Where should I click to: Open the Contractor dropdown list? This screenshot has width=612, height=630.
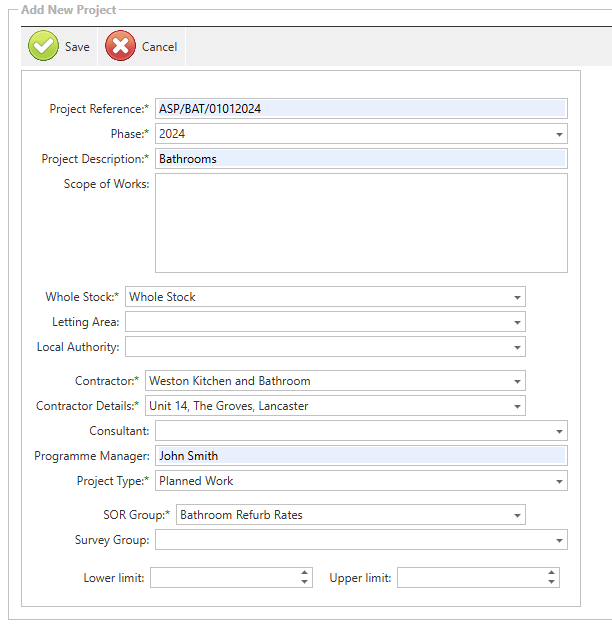point(517,381)
